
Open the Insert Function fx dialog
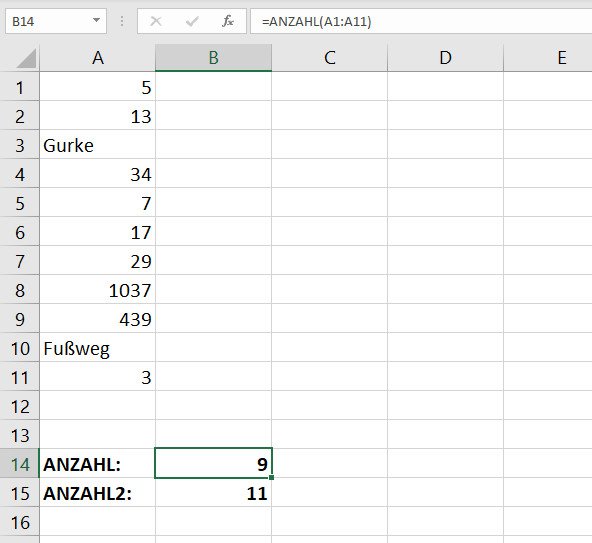click(228, 21)
